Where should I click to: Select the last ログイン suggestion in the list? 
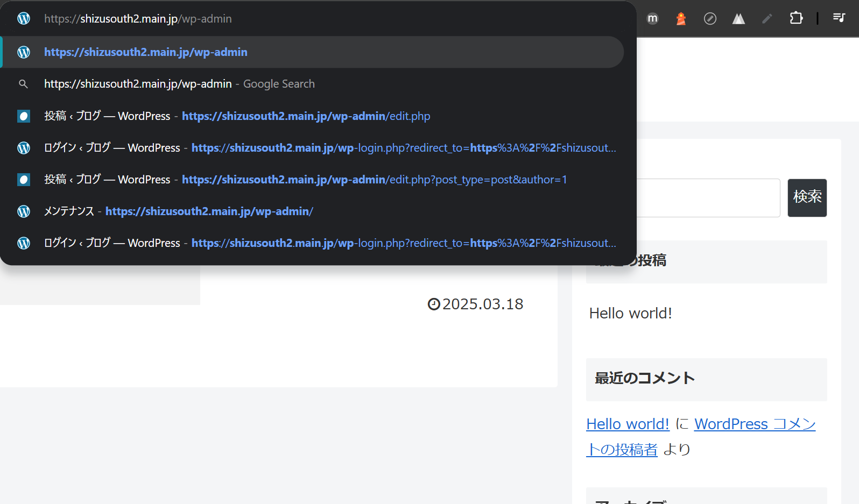(329, 243)
